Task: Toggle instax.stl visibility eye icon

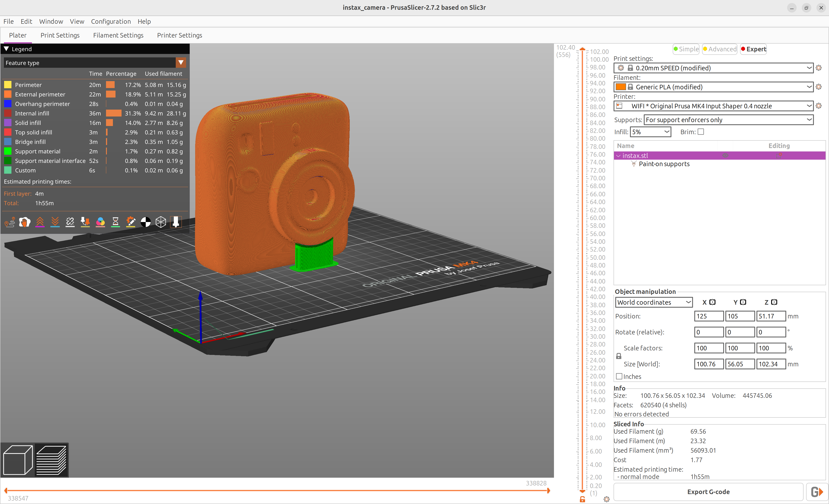Action: point(725,156)
